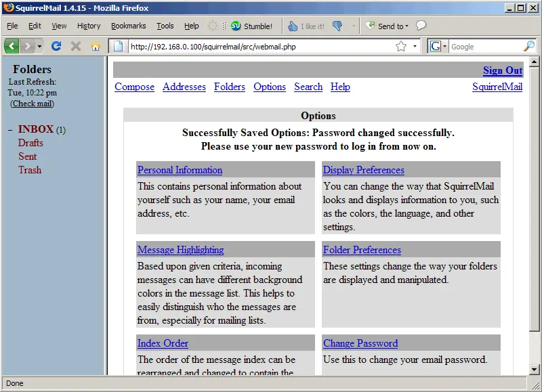This screenshot has height=392, width=542.
Task: Open the dropdown next to the thumbs-down
Action: pos(354,26)
